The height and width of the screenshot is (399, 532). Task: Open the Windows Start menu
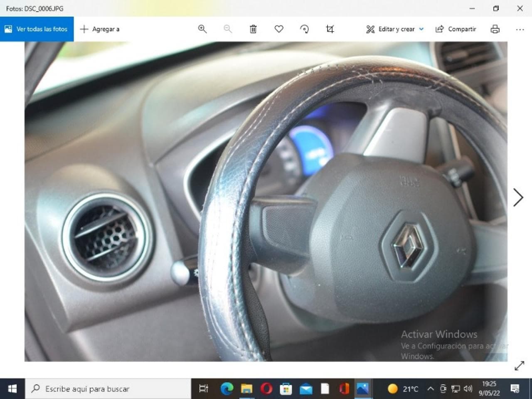[x=12, y=389]
